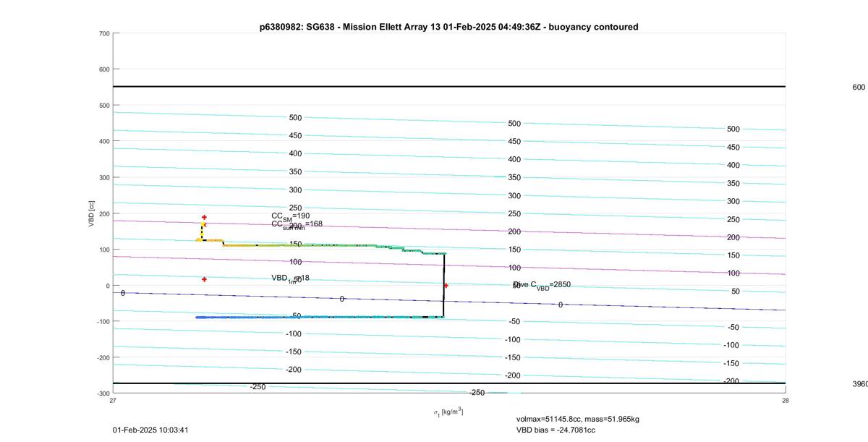Select the σt [kg/m³] x-axis label

pos(448,412)
